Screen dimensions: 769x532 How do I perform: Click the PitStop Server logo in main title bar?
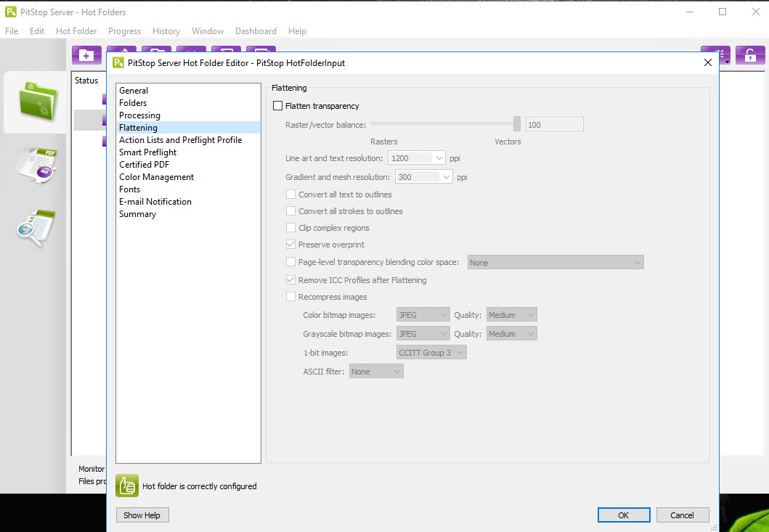[x=10, y=12]
